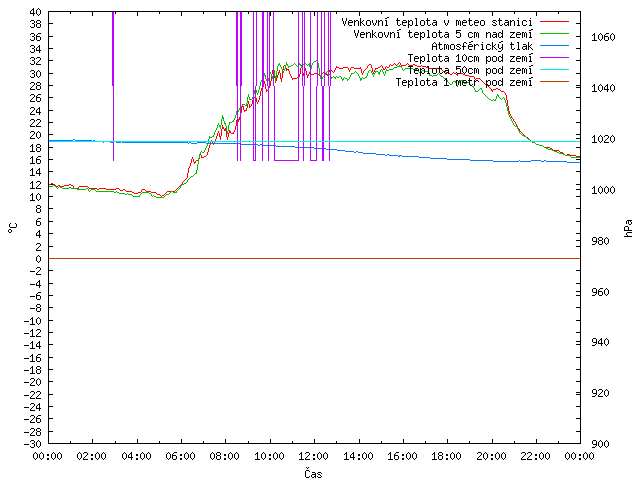Viewport: 640px width, 480px height.
Task: Click the left axis value '40'
Action: coord(36,12)
